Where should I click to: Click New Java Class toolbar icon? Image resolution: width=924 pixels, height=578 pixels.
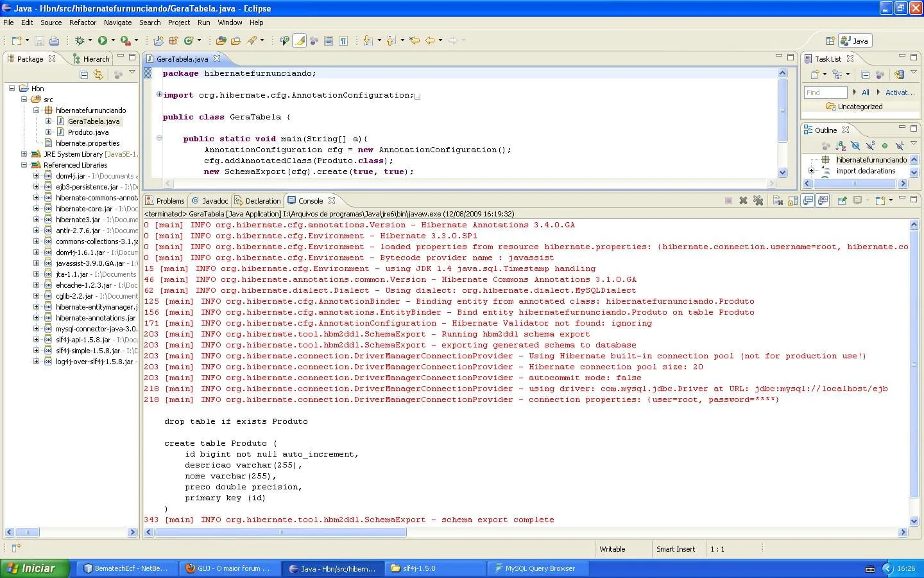[189, 40]
